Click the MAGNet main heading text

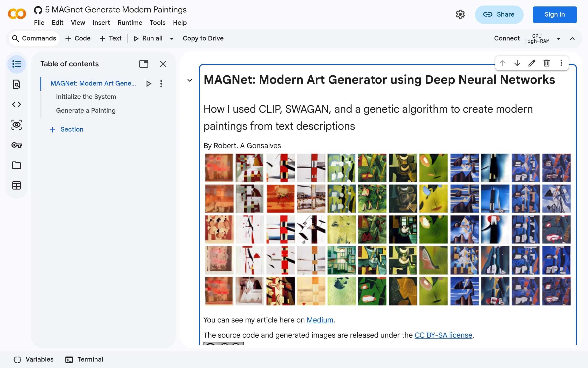pyautogui.click(x=379, y=80)
